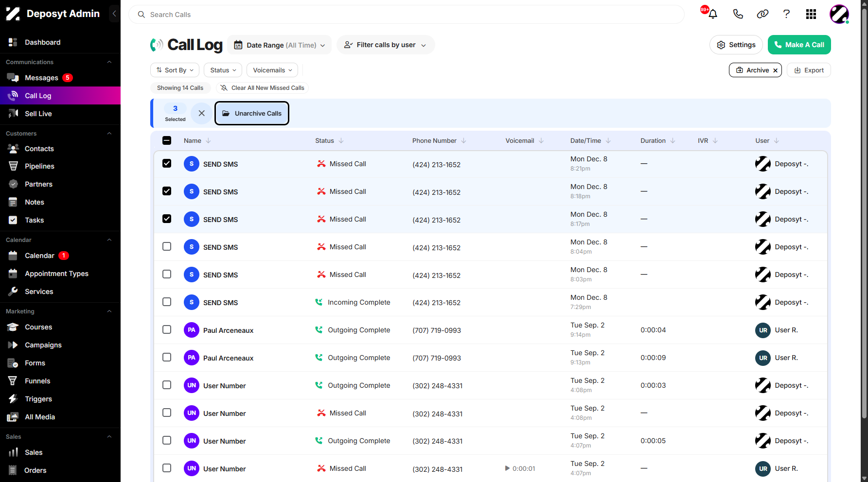The width and height of the screenshot is (868, 482).
Task: Click Unarchive Calls button
Action: click(x=252, y=113)
